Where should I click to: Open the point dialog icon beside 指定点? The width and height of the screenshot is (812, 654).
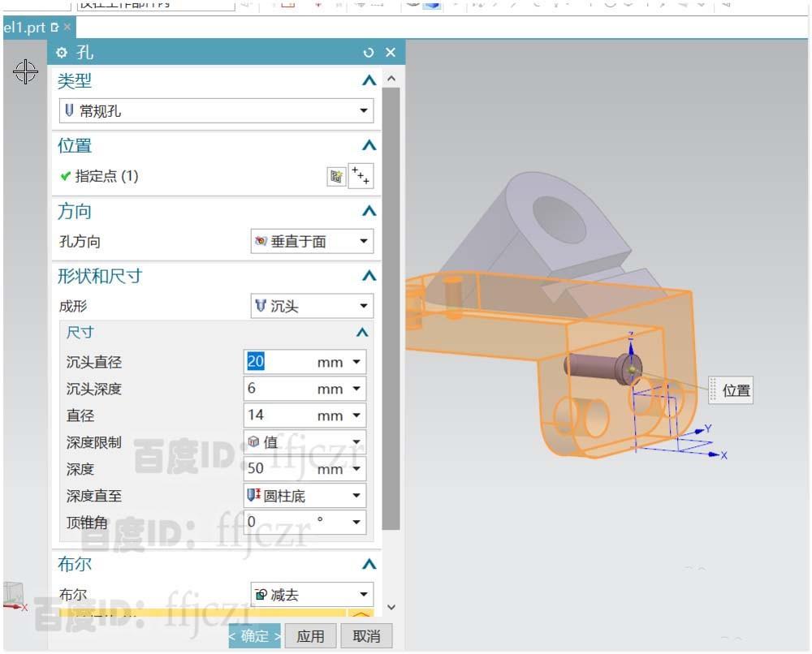(361, 175)
